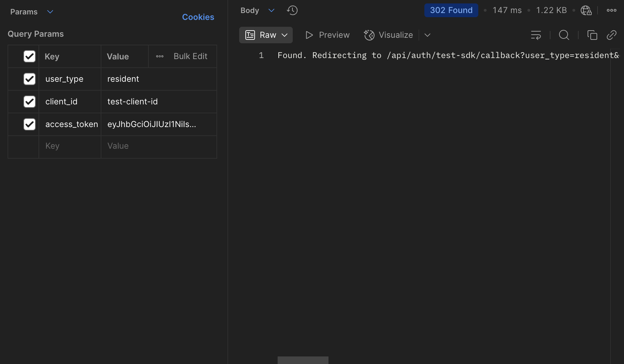Viewport: 624px width, 364px height.
Task: Toggle the select-all parameters checkbox
Action: tap(30, 56)
